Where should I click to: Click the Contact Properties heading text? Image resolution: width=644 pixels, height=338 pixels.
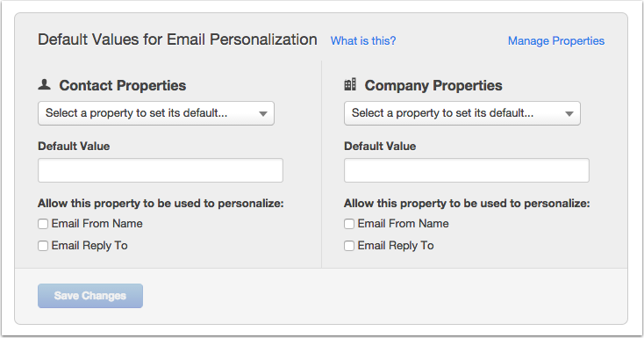pos(122,85)
